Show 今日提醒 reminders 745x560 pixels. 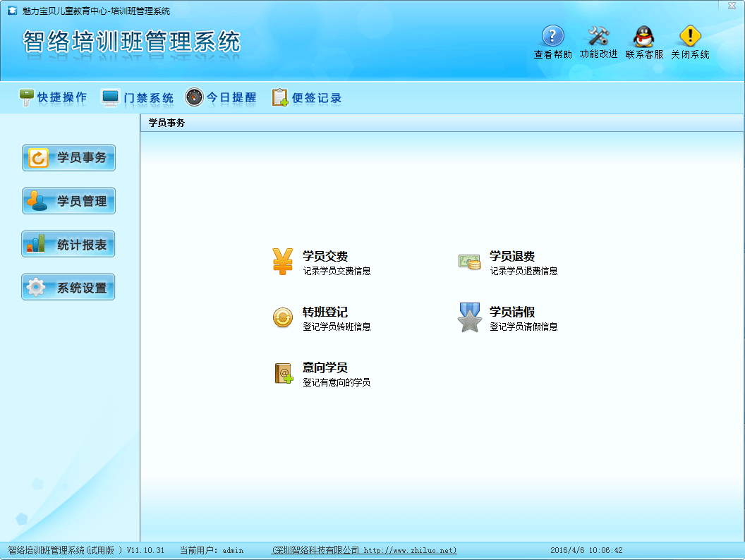pos(221,98)
